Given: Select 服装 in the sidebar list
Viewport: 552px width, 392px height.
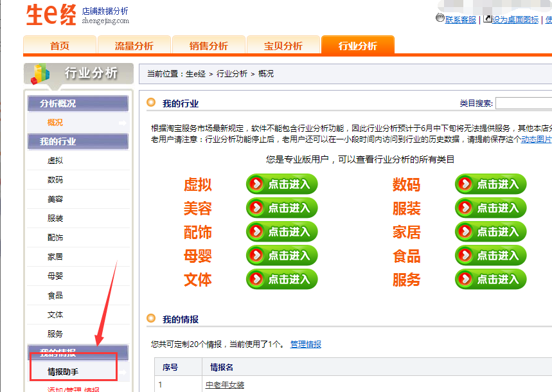Looking at the screenshot, I should point(55,218).
